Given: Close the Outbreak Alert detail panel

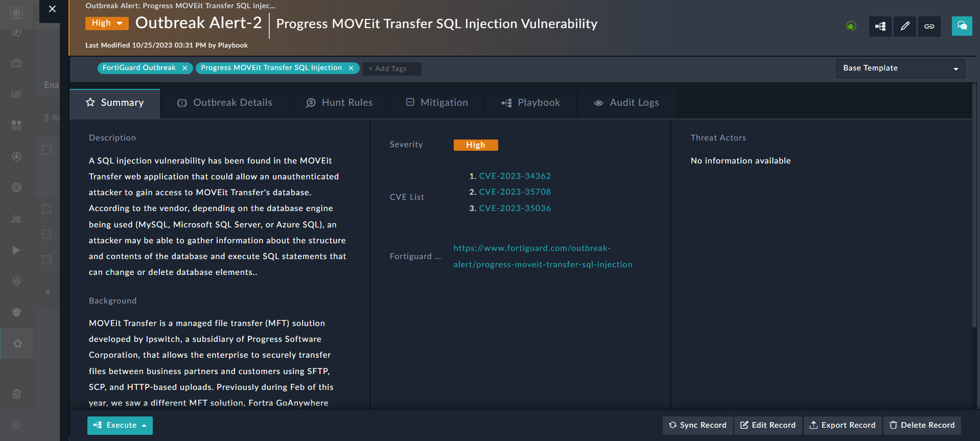Looking at the screenshot, I should coord(52,9).
